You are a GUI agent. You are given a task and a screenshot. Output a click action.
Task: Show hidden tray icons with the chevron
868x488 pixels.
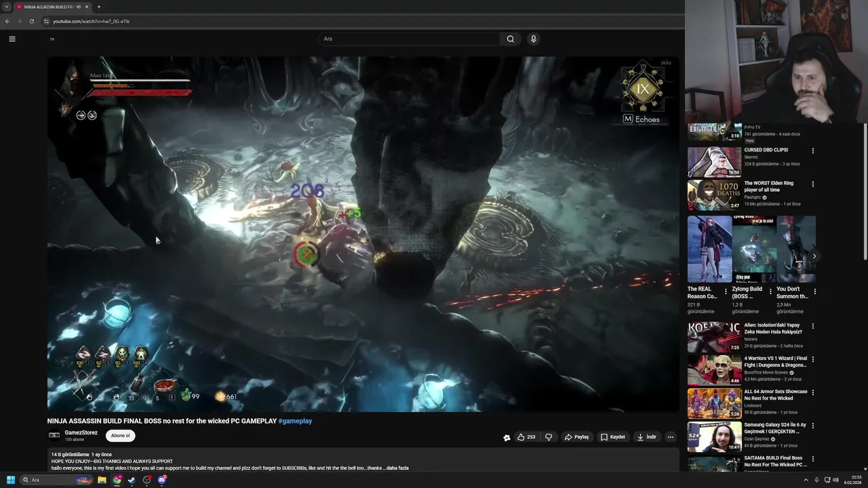(x=806, y=480)
